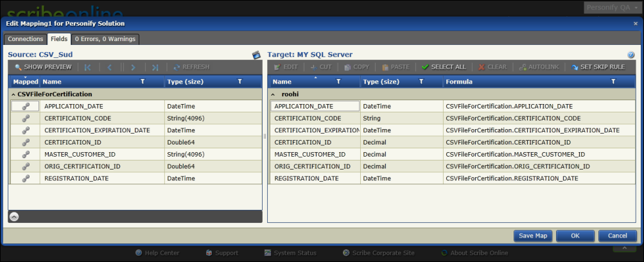Click mapped link icon for ORIG_CERTIFICATION_ID
Screen dimensions: 644x262
26,166
